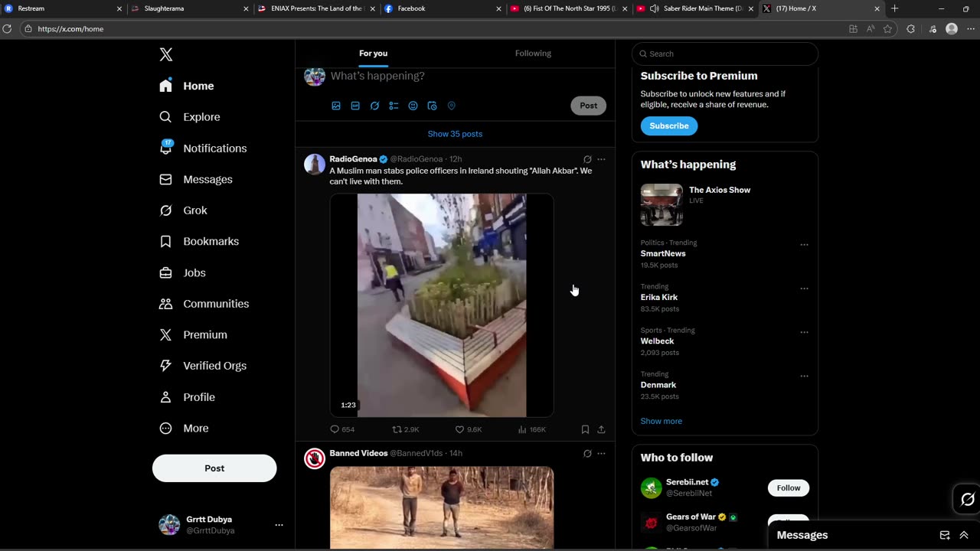
Task: Open floating Grok button
Action: tap(968, 500)
